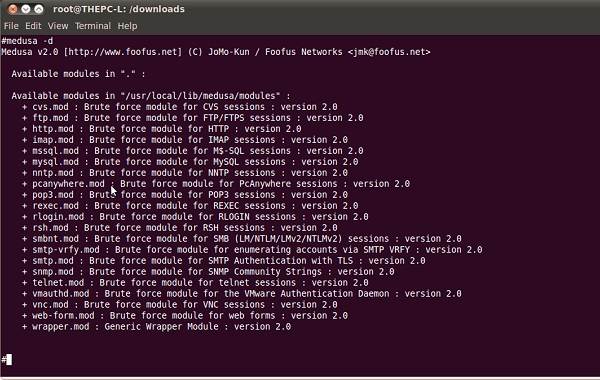Screen dimensions: 600x380
Task: Open the View menu
Action: [x=58, y=26]
